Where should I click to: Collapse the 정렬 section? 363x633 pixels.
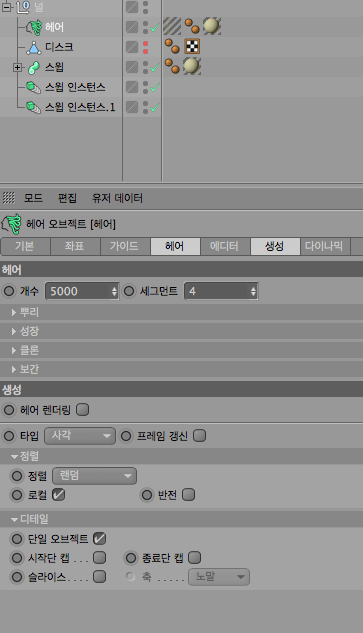pyautogui.click(x=15, y=457)
